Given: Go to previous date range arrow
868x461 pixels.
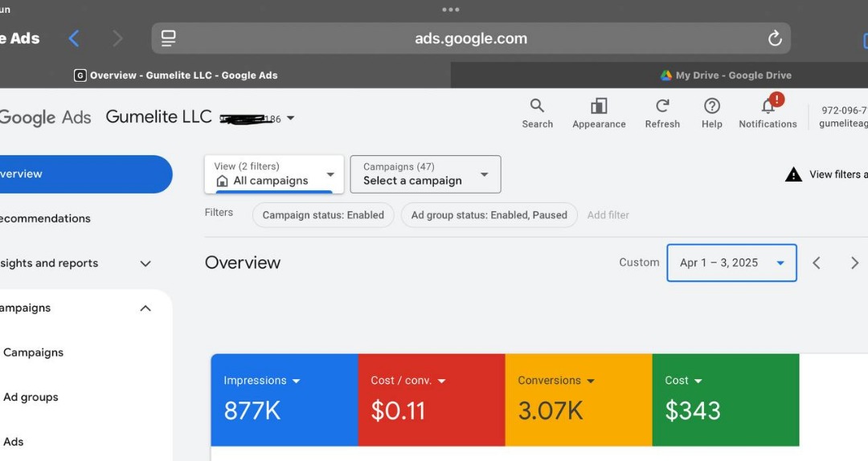Looking at the screenshot, I should pyautogui.click(x=817, y=263).
